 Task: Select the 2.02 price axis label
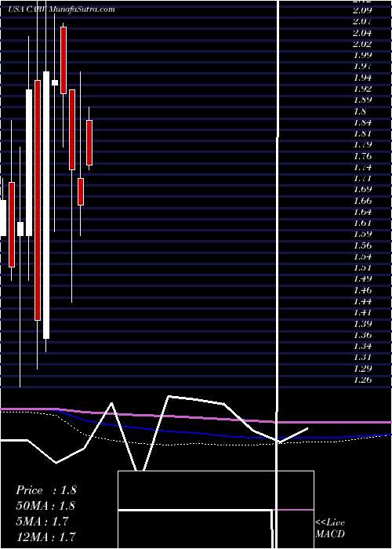tap(362, 44)
